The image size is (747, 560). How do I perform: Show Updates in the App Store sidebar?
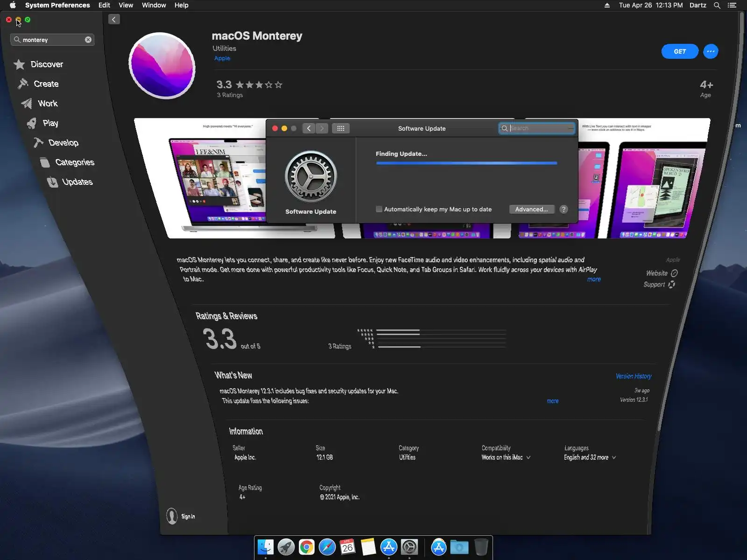pyautogui.click(x=70, y=182)
